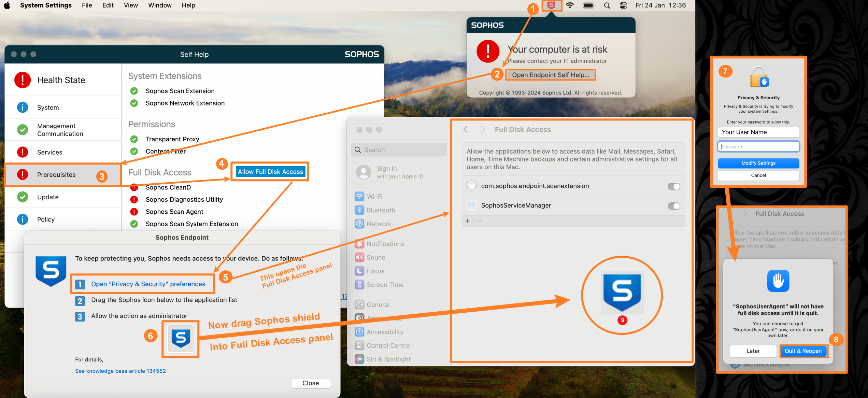This screenshot has width=868, height=398.
Task: Click the Your User Name field
Action: (758, 132)
